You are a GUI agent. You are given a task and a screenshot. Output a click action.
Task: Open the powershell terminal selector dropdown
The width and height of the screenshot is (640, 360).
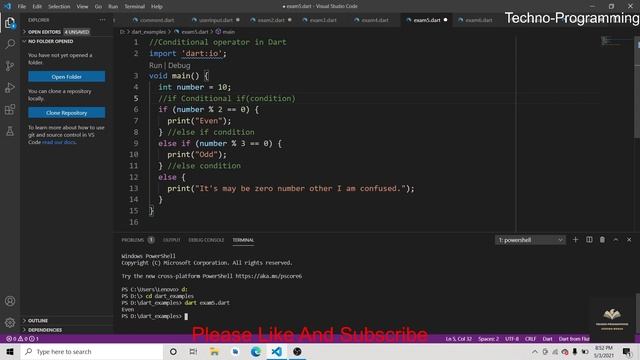click(530, 240)
